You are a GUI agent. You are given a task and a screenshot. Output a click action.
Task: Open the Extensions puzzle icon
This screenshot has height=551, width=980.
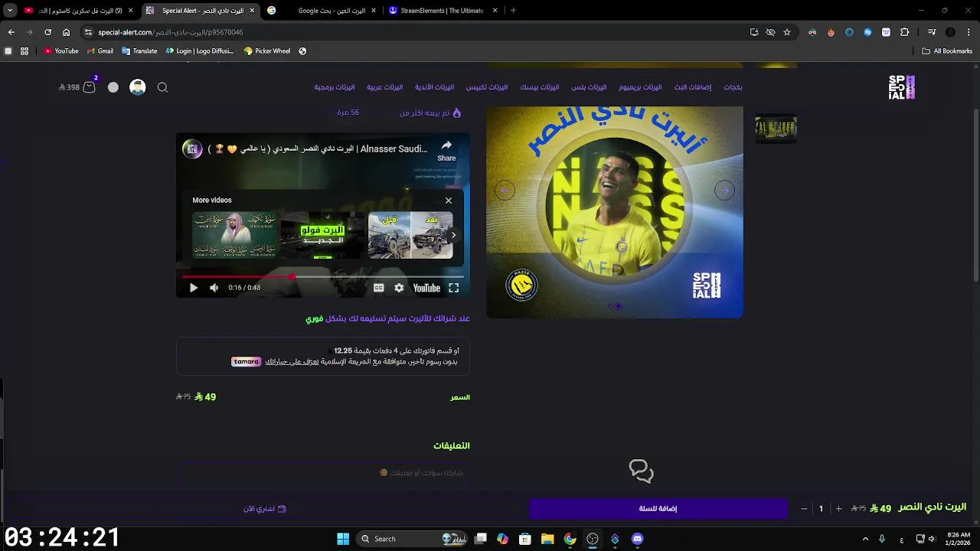click(x=904, y=32)
